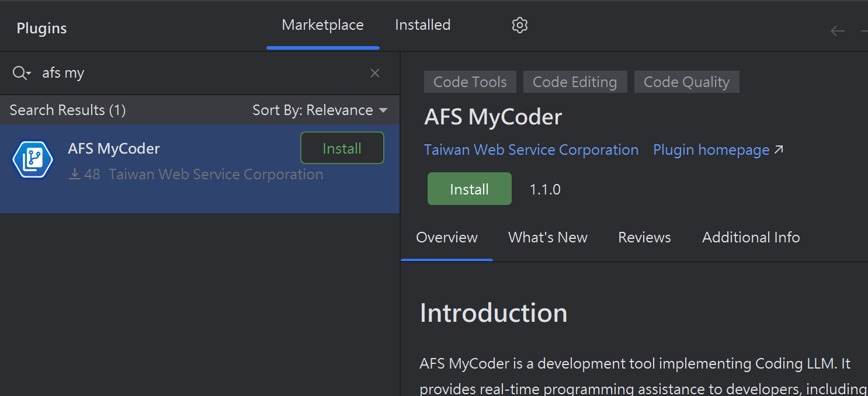Click the Plugins dialog title
This screenshot has height=396, width=868.
click(41, 28)
